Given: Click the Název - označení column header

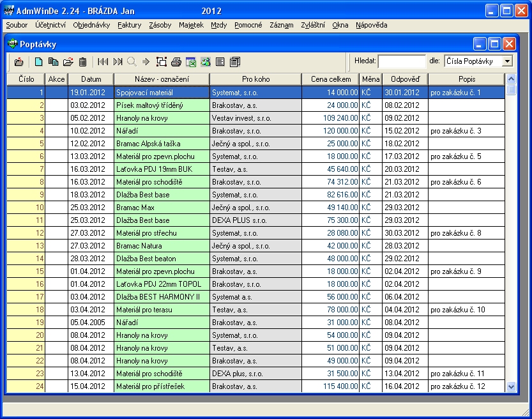Looking at the screenshot, I should pyautogui.click(x=162, y=79).
